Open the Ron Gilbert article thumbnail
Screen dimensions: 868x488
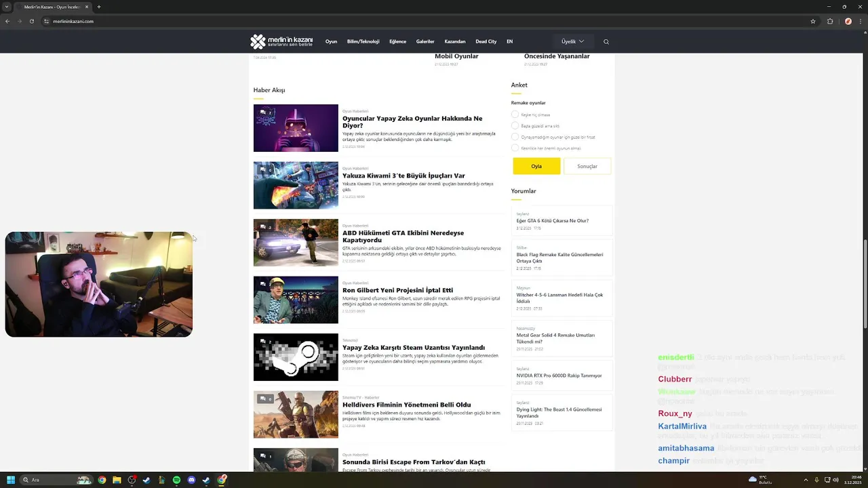296,300
